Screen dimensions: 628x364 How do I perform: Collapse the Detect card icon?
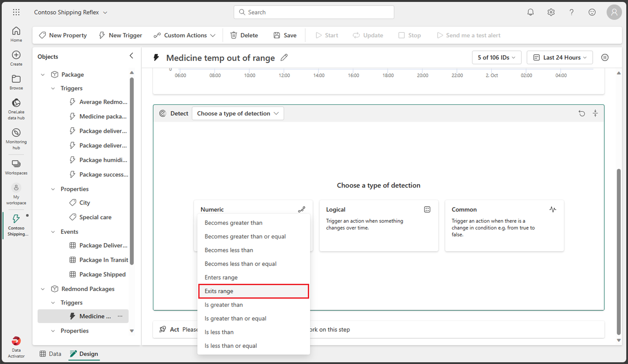(595, 113)
